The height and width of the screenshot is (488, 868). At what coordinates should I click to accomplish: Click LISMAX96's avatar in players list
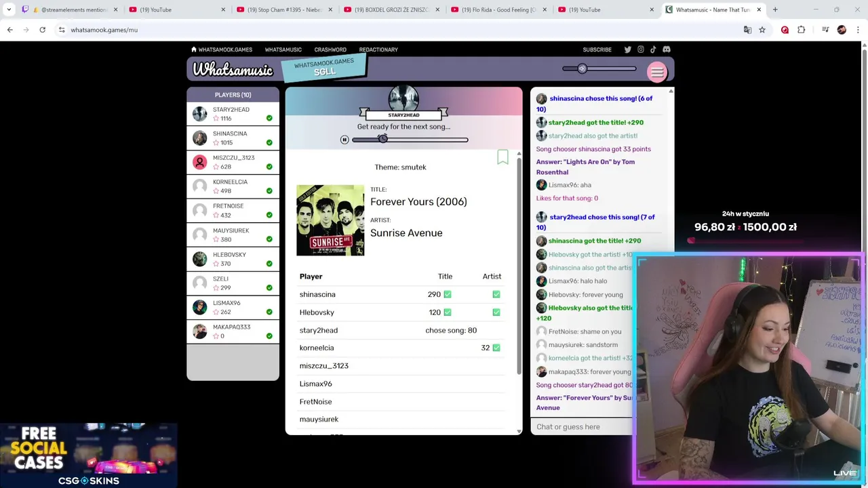(x=199, y=307)
